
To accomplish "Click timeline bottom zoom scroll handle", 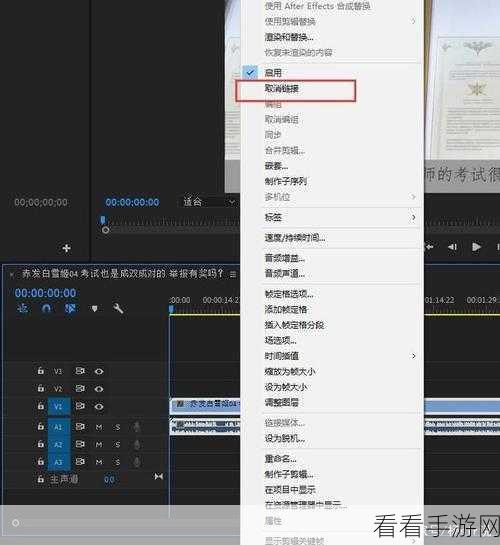I will (x=16, y=523).
